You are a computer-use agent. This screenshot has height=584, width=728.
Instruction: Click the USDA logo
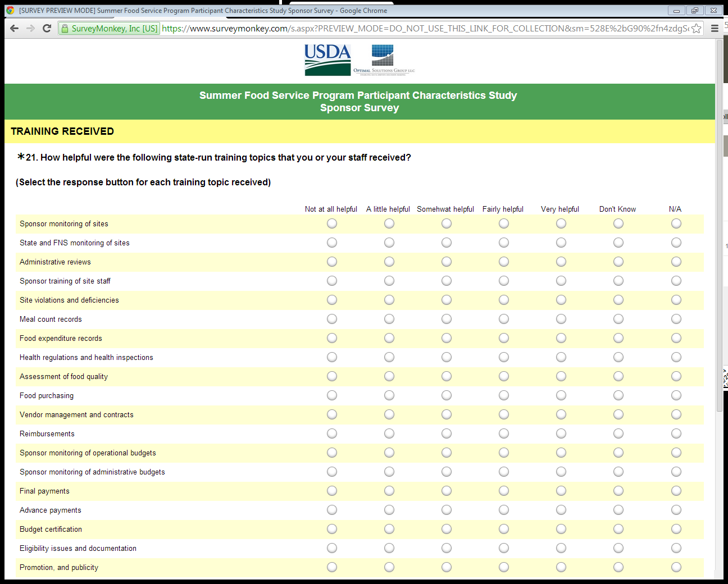pyautogui.click(x=327, y=60)
